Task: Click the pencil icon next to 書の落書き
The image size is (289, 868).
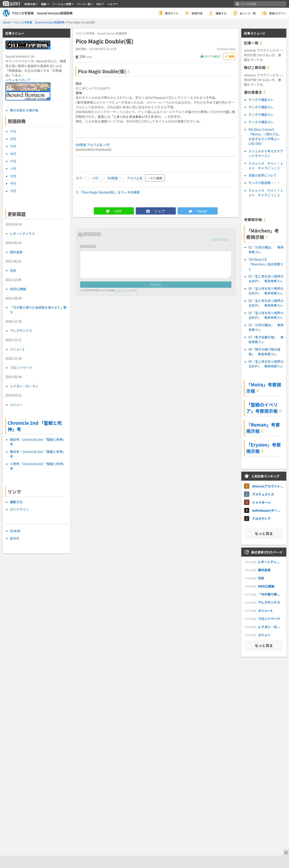Action: pyautogui.click(x=264, y=92)
